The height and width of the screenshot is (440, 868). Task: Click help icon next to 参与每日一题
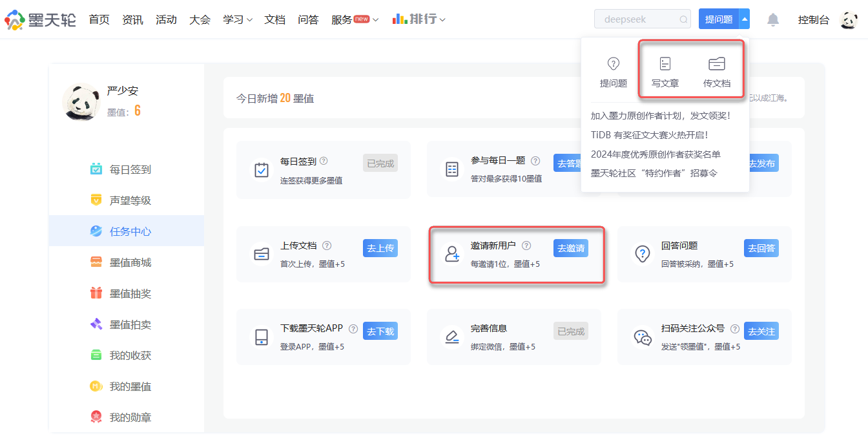(x=535, y=161)
